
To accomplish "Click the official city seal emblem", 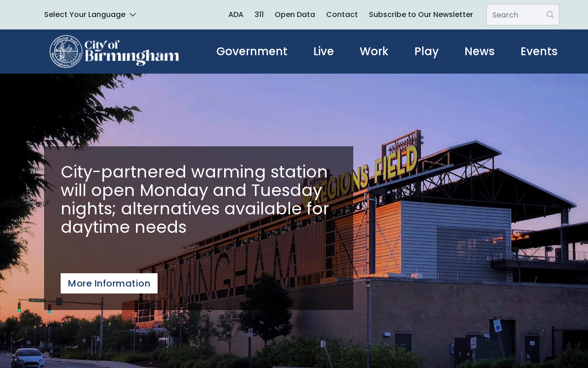I will (x=66, y=52).
